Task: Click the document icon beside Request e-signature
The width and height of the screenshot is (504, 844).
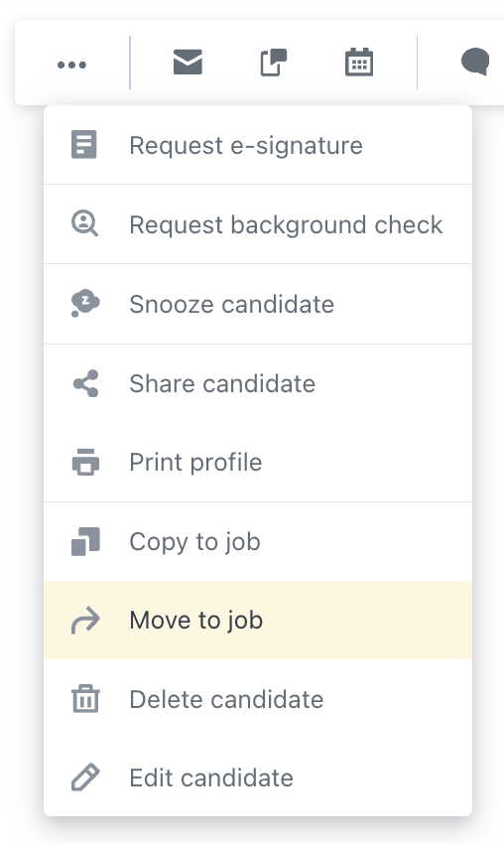Action: [x=84, y=145]
